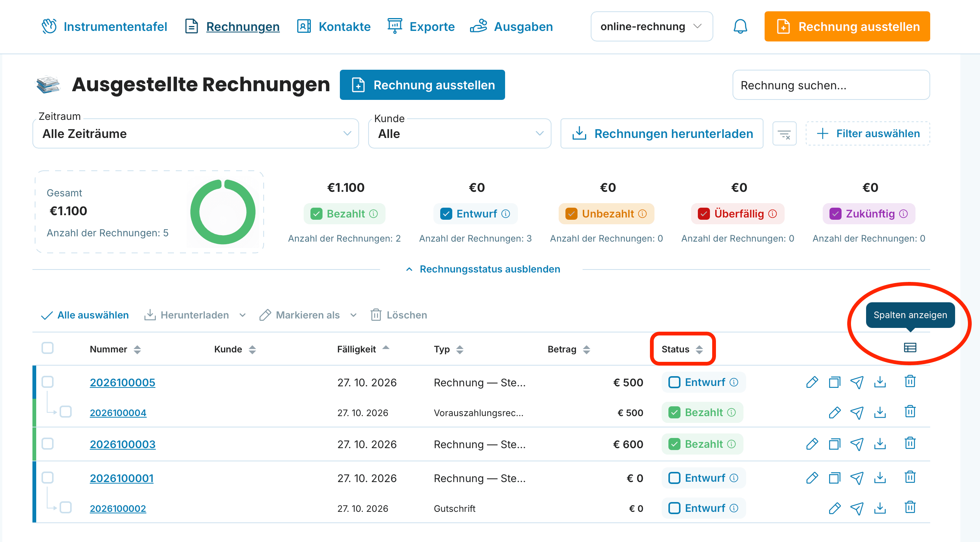Open the Zeitraum dropdown Alle Zeiträume
This screenshot has width=980, height=542.
pos(195,134)
